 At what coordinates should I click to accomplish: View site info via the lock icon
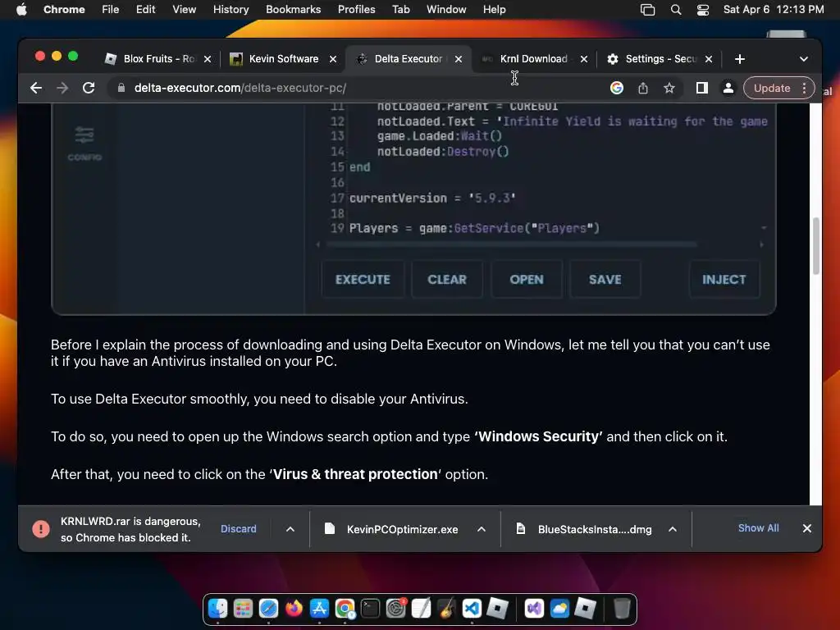(x=121, y=88)
